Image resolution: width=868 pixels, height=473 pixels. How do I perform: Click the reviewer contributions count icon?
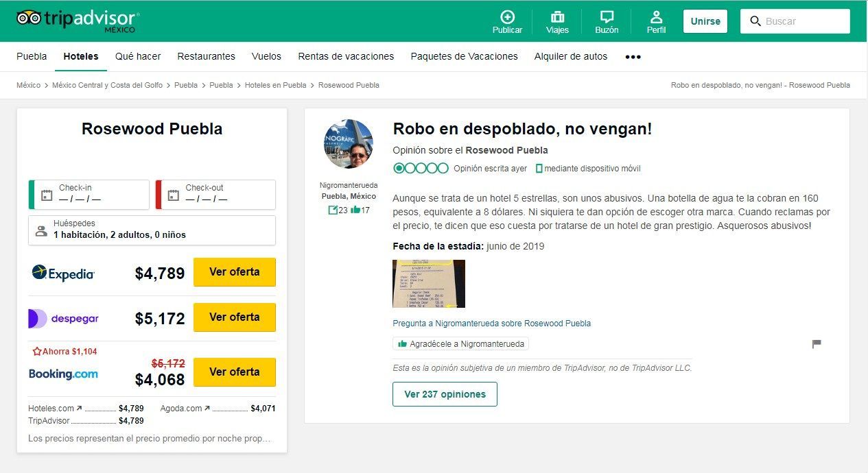tap(333, 210)
